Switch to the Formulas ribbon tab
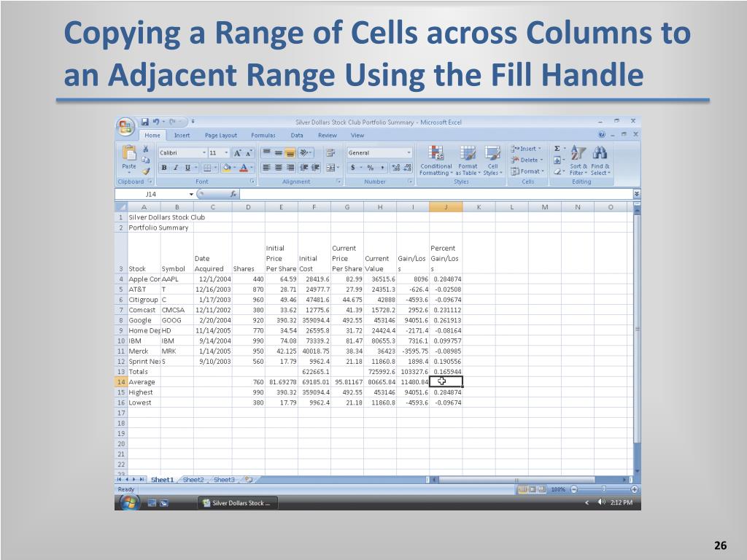Viewport: 747px width, 560px height. pos(263,136)
